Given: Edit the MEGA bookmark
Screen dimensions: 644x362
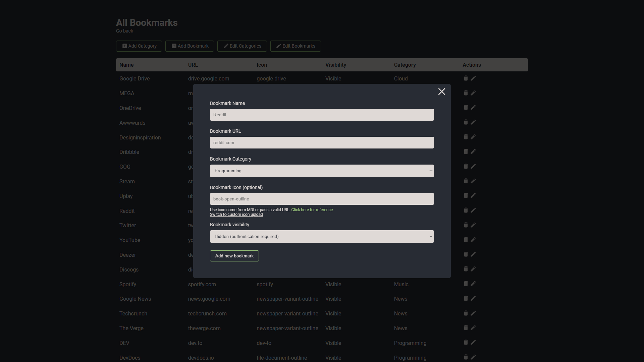Looking at the screenshot, I should (x=473, y=93).
